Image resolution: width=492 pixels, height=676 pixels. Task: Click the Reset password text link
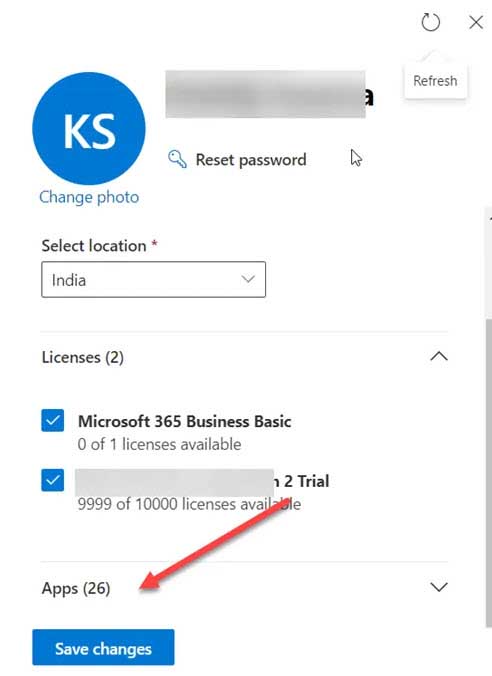pyautogui.click(x=251, y=160)
